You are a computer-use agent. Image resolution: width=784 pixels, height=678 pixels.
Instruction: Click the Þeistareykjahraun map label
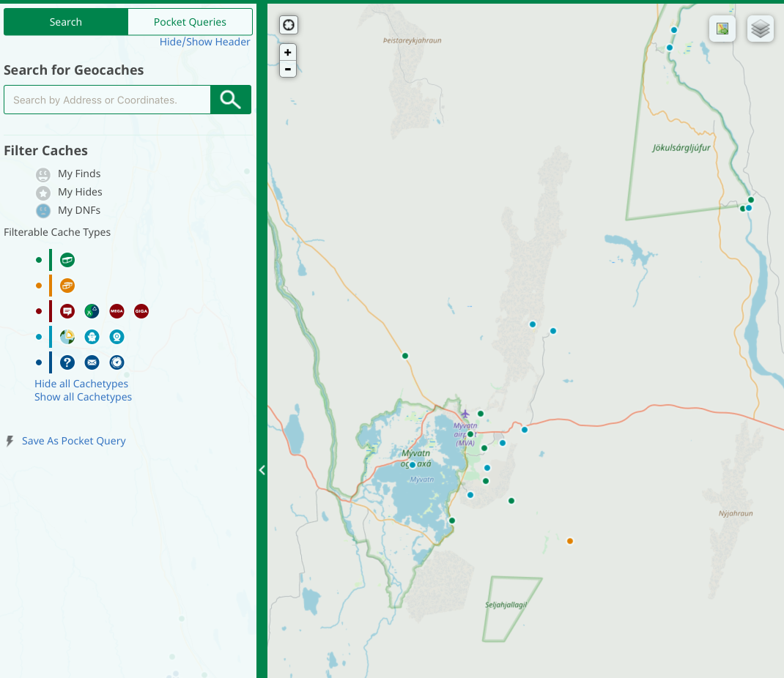pyautogui.click(x=412, y=40)
